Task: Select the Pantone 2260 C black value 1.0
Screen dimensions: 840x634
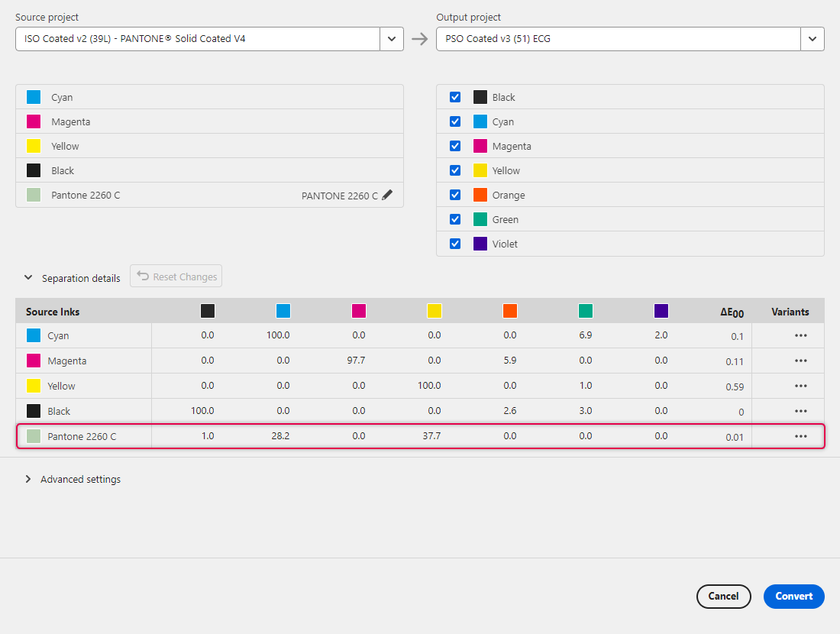Action: coord(207,435)
